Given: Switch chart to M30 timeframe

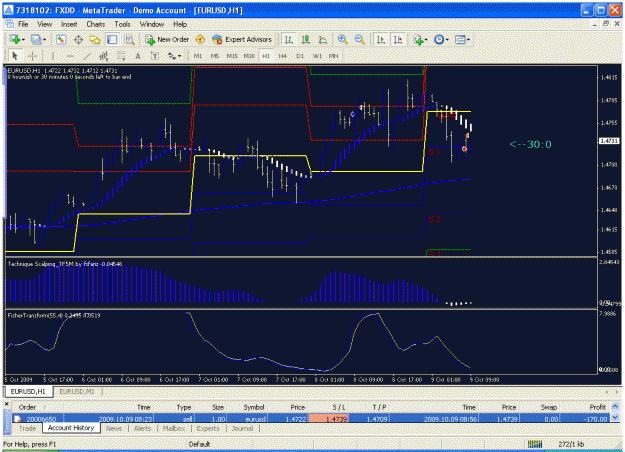Looking at the screenshot, I should pos(249,56).
